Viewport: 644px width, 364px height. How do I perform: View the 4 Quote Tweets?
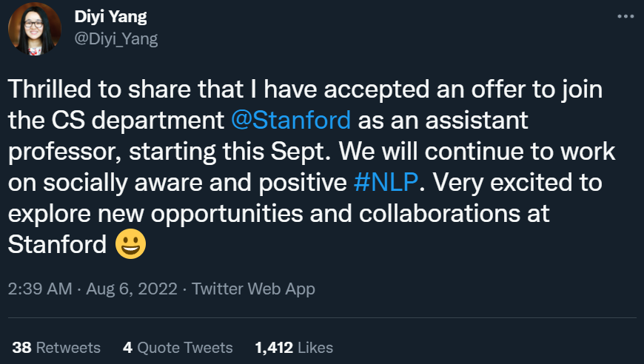(x=178, y=347)
